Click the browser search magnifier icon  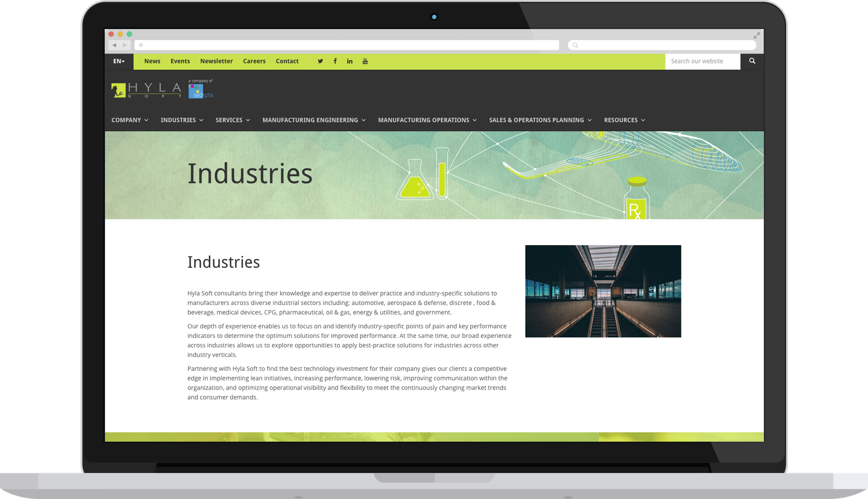coord(575,45)
